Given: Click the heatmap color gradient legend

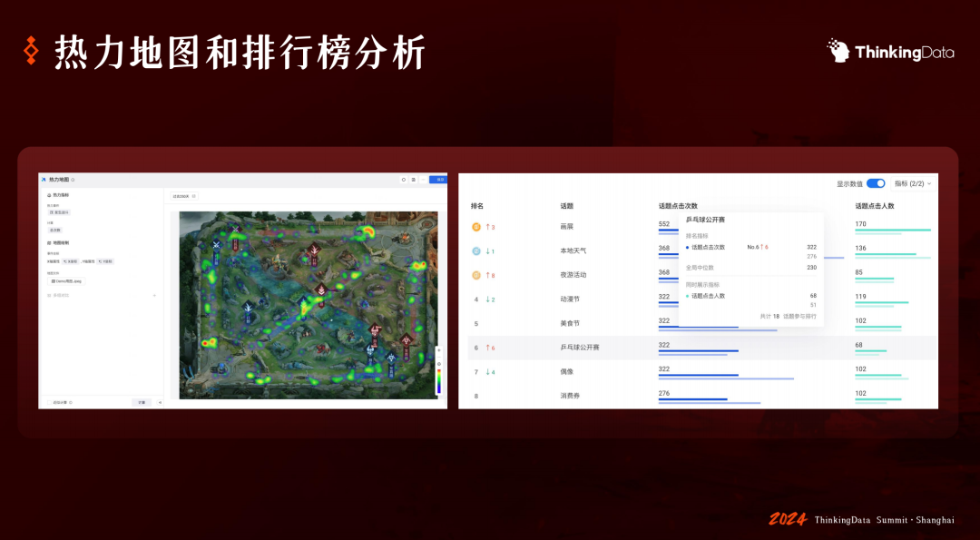Looking at the screenshot, I should [439, 380].
